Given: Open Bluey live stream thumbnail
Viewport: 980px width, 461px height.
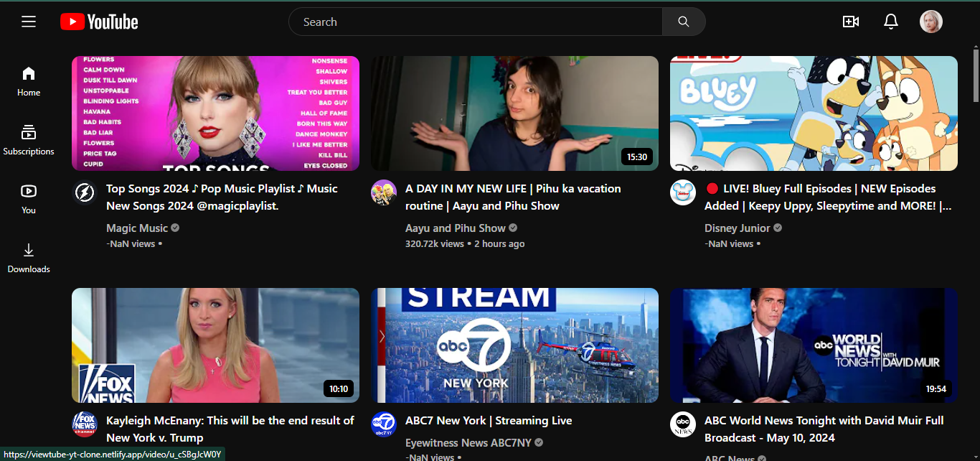Looking at the screenshot, I should 814,113.
